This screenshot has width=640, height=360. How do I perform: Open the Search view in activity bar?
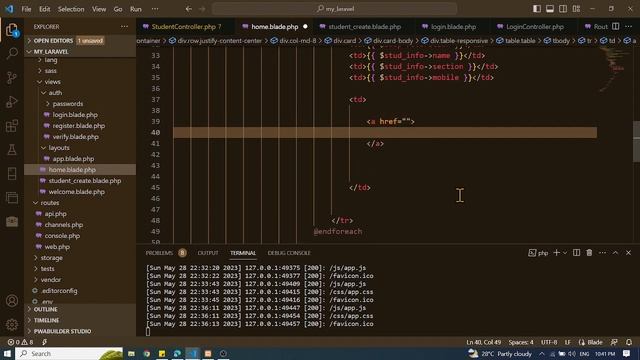click(x=12, y=53)
